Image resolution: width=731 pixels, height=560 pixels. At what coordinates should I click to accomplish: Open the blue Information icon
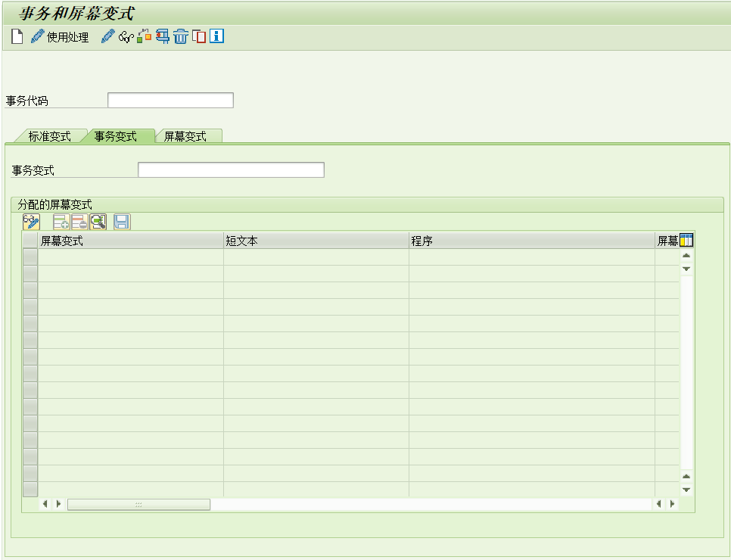coord(216,36)
